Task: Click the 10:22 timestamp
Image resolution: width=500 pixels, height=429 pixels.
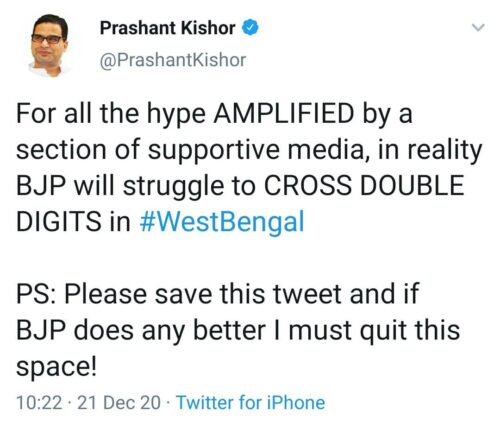Action: pyautogui.click(x=39, y=402)
